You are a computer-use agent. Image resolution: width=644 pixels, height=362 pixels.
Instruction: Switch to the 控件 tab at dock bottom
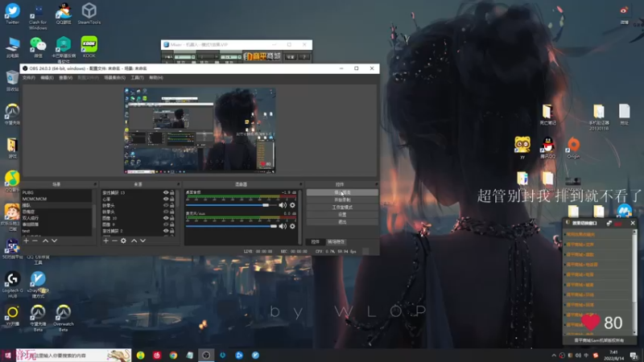[316, 242]
